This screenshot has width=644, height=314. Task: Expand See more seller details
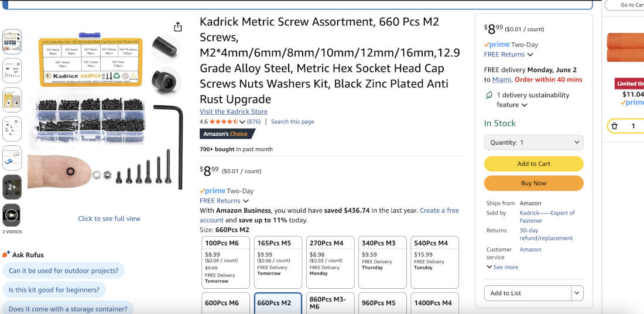pyautogui.click(x=502, y=267)
